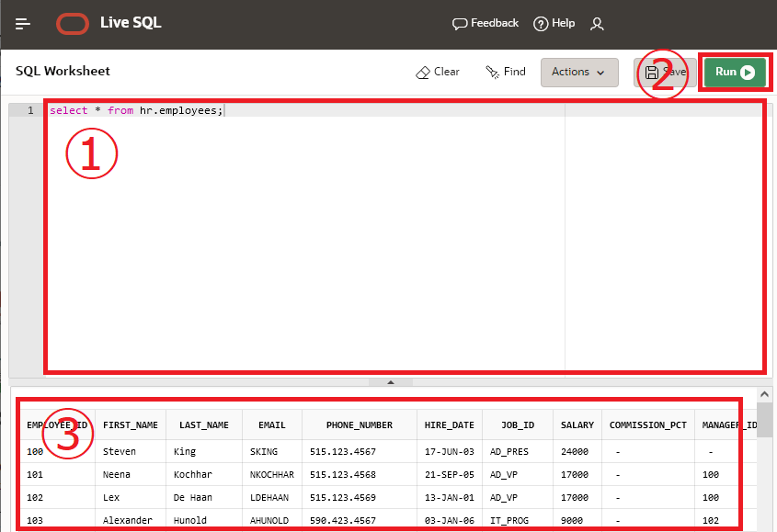This screenshot has width=777, height=532.
Task: Open the user account profile icon
Action: (x=597, y=24)
